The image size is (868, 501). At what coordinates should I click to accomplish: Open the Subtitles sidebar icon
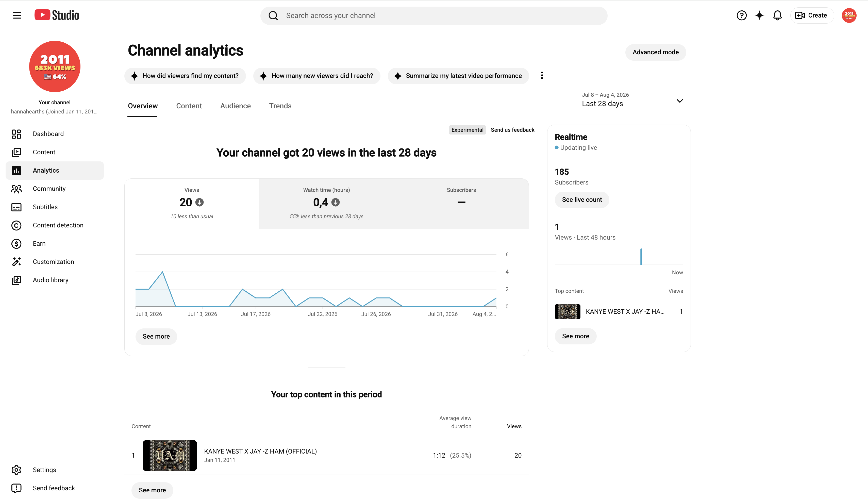16,207
